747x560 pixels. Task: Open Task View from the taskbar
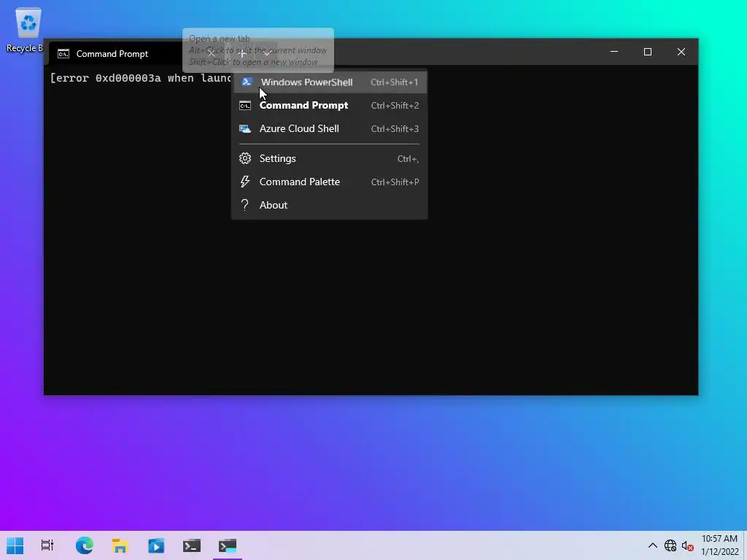pyautogui.click(x=47, y=545)
